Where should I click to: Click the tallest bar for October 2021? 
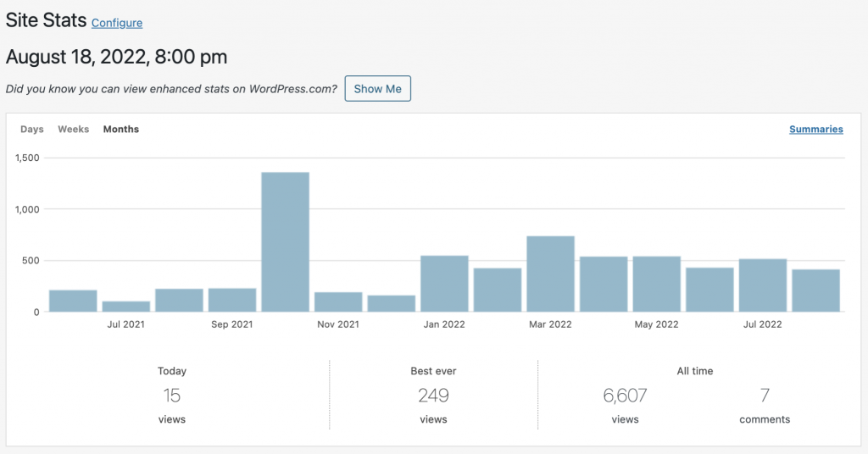click(x=286, y=242)
